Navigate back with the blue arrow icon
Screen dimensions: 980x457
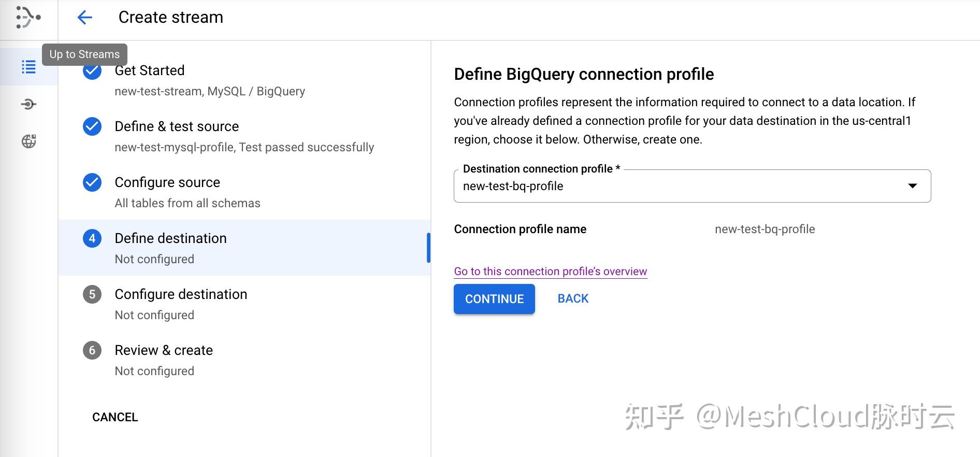(84, 17)
